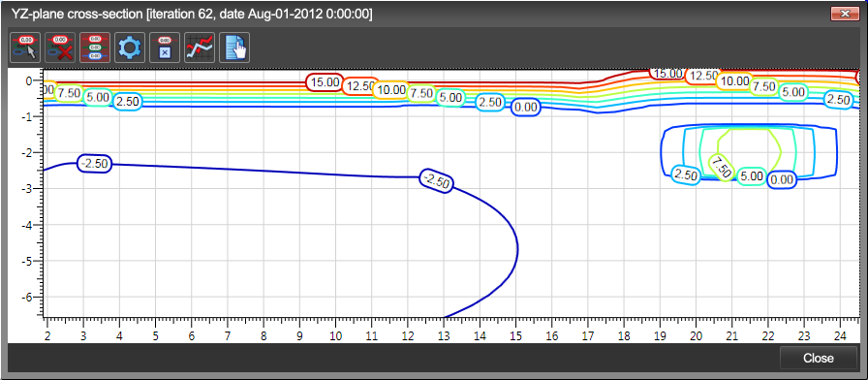Click the Close button at bottom
Viewport: 868px width, 380px height.
819,359
